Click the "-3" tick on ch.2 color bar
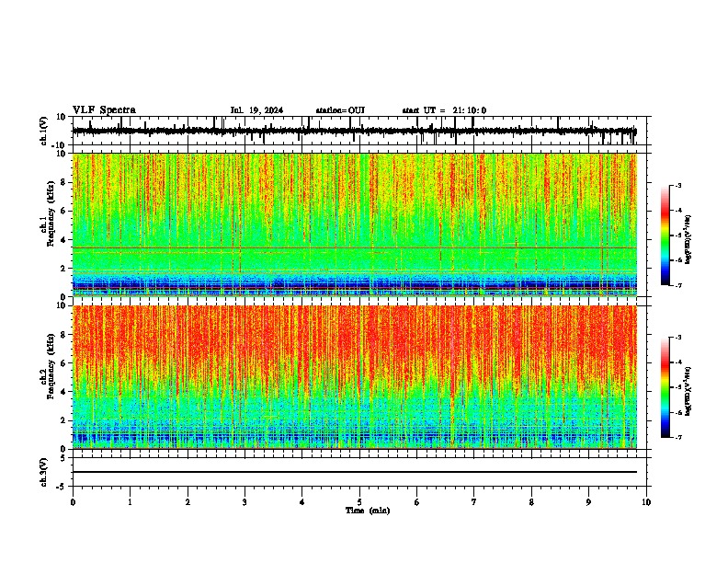Viewport: 728px width, 563px height. point(678,338)
